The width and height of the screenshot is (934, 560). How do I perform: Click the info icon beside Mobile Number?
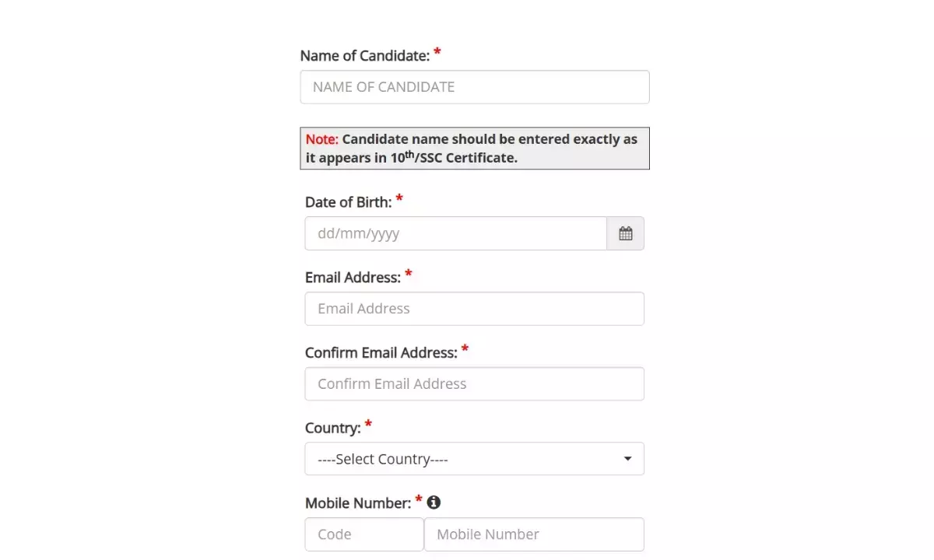(434, 502)
